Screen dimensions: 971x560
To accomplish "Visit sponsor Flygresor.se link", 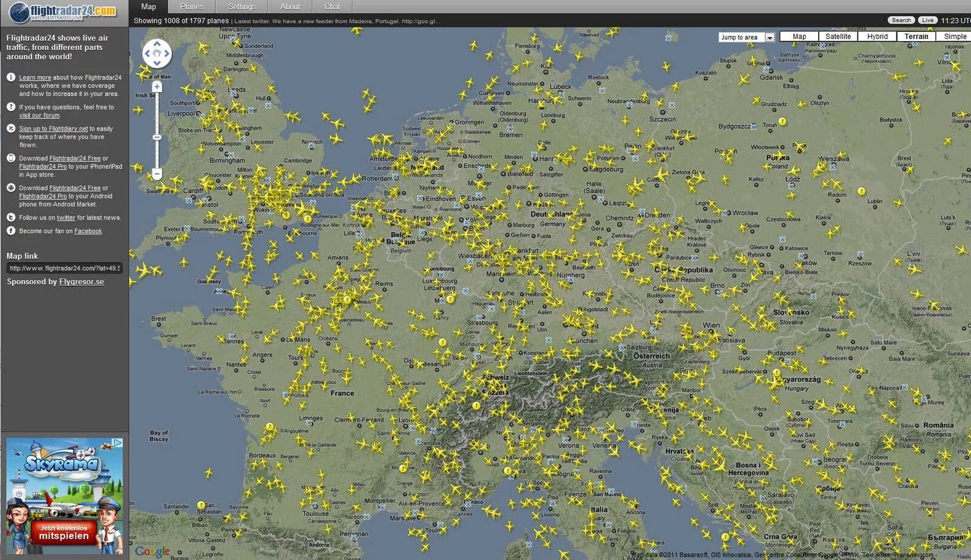I will (x=81, y=282).
